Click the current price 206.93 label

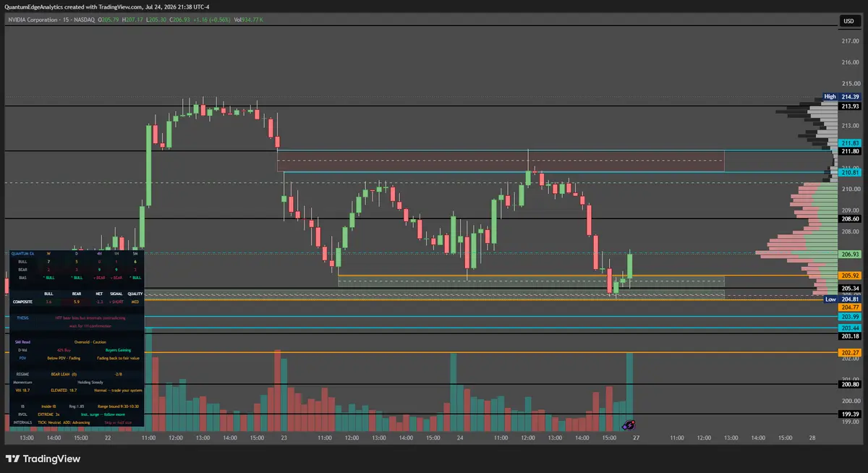pos(850,254)
